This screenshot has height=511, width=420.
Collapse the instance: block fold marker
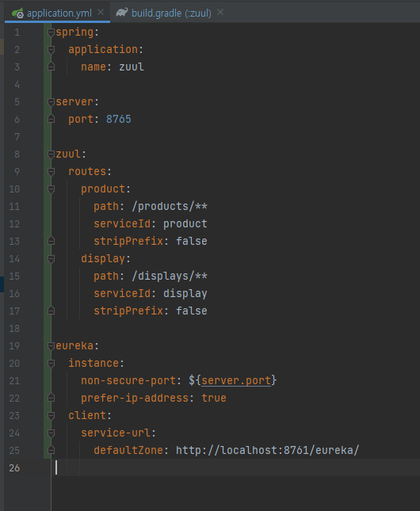[x=51, y=363]
